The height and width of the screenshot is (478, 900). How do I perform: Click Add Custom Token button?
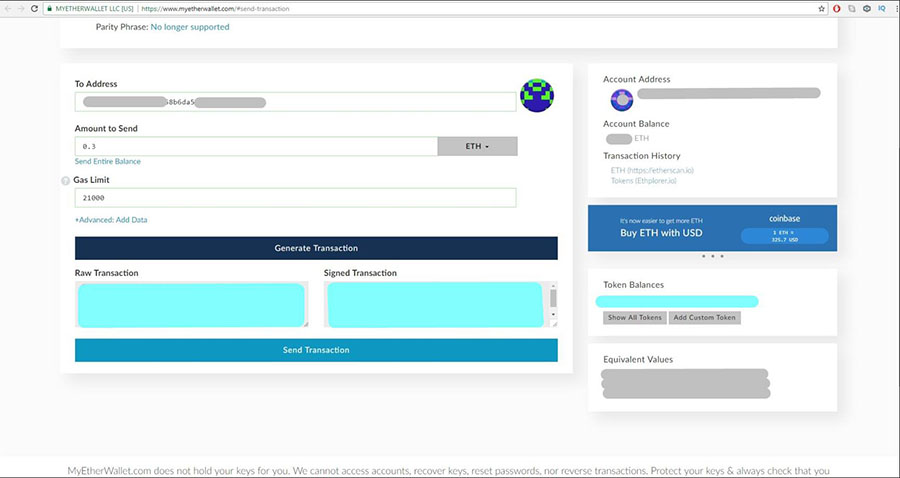(704, 317)
